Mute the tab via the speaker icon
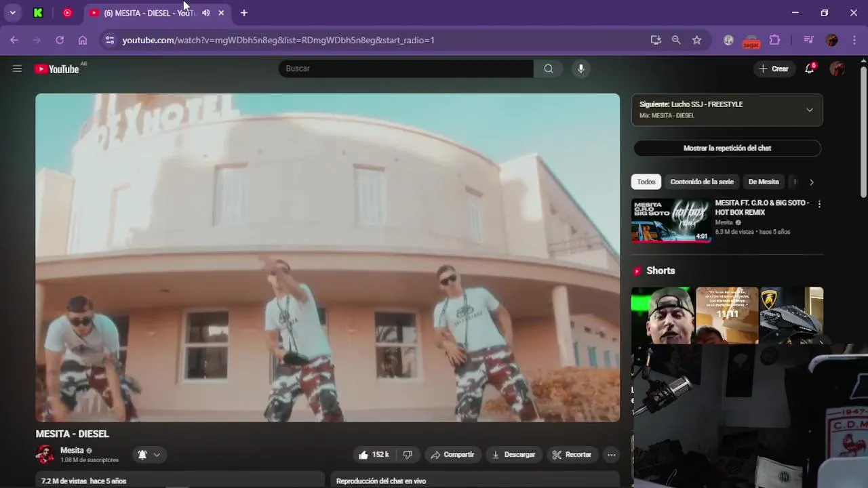Image resolution: width=868 pixels, height=488 pixels. point(206,13)
